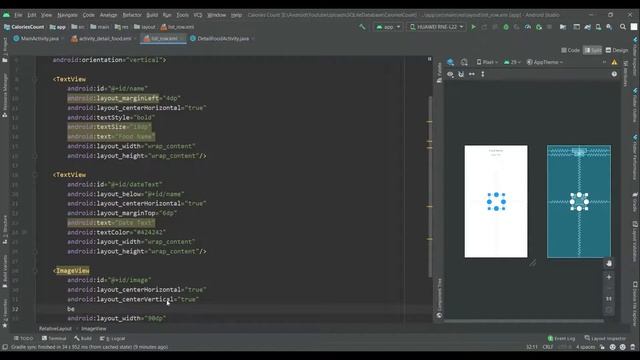640x360 pixels.
Task: Open the Layout Inspector panel
Action: click(605, 338)
